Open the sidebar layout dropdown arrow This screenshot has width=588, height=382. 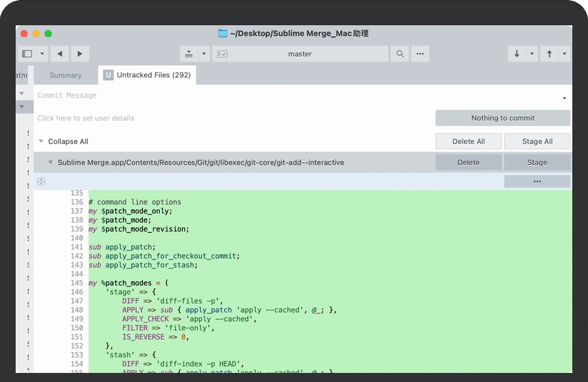pyautogui.click(x=42, y=54)
